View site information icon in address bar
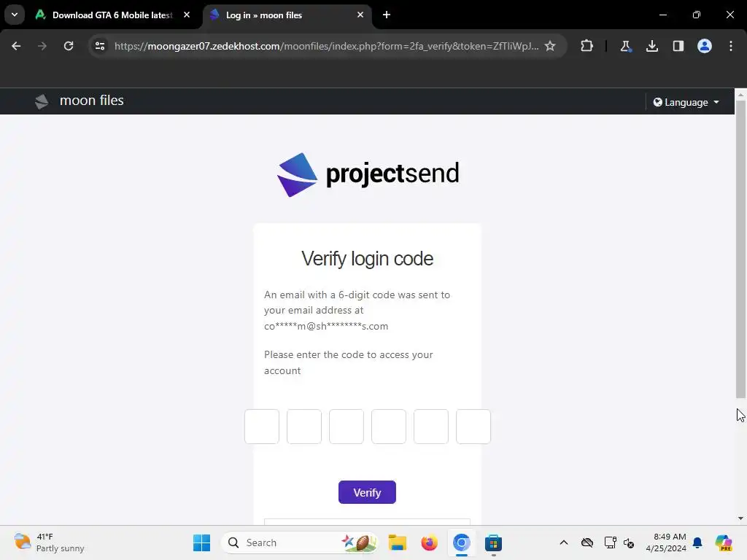 click(x=100, y=46)
